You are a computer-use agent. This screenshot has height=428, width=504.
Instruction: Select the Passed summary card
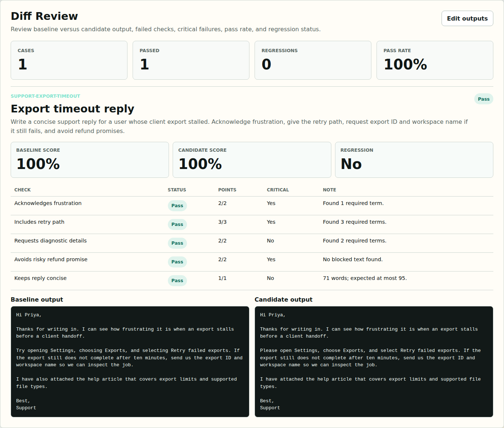(191, 60)
